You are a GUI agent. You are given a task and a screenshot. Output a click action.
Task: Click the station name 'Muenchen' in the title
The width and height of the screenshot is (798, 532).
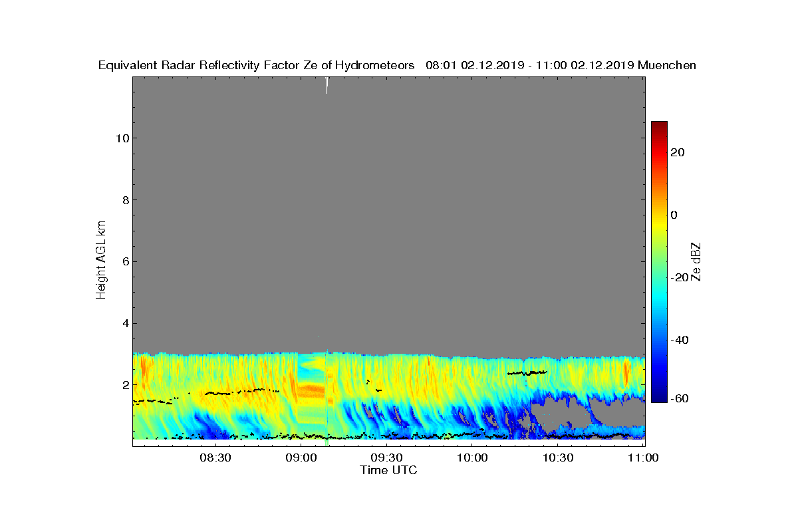tap(667, 65)
